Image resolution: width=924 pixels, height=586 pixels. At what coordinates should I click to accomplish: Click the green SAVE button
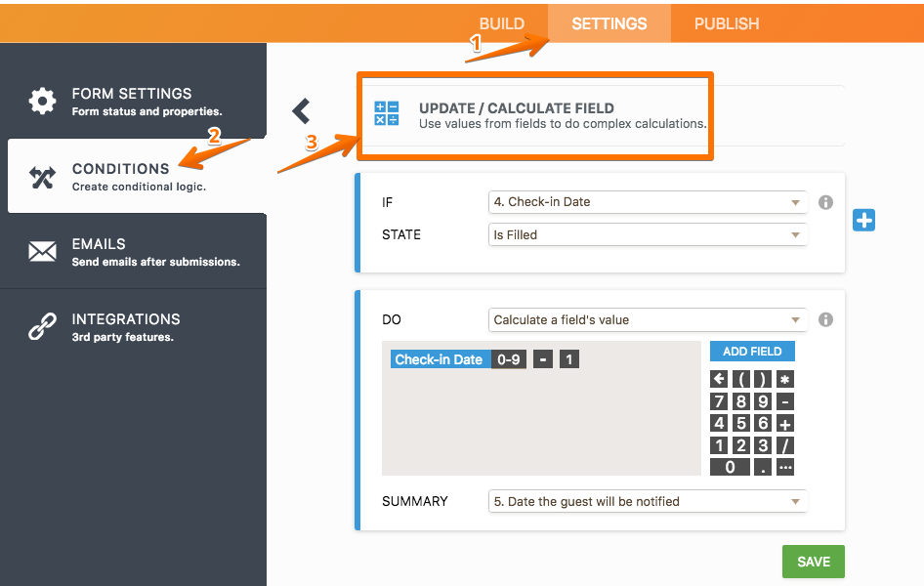pos(814,562)
